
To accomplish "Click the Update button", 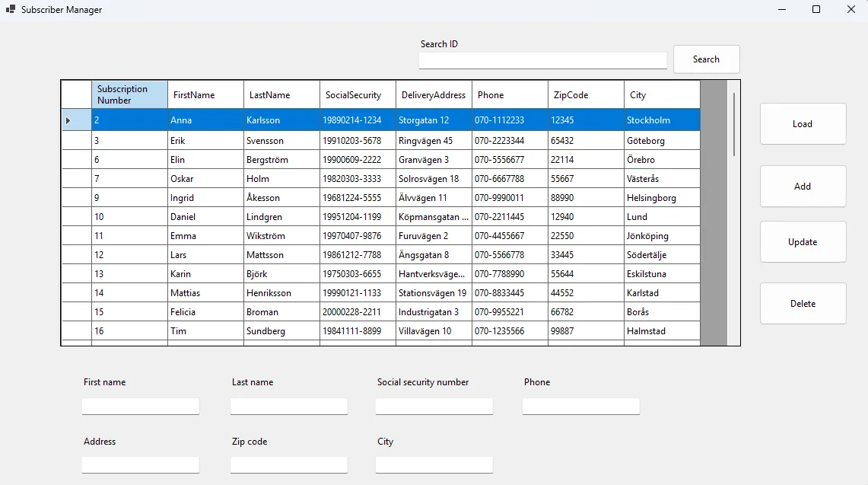I will [803, 241].
